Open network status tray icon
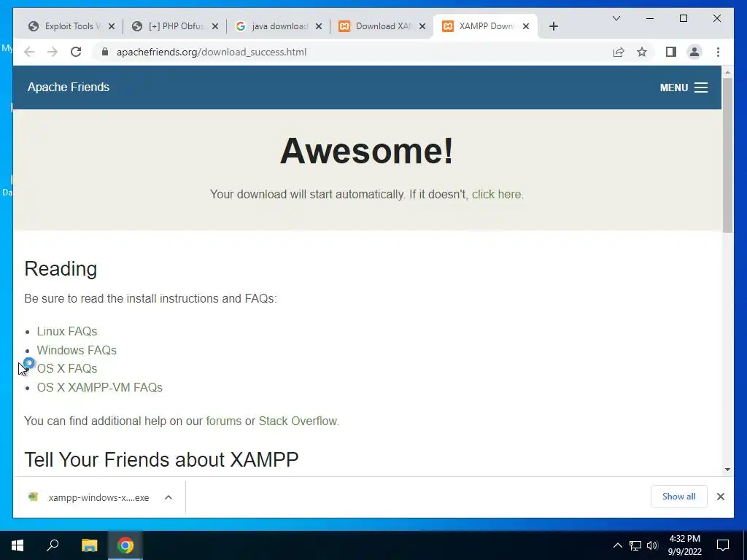Viewport: 747px width, 560px height. (635, 545)
